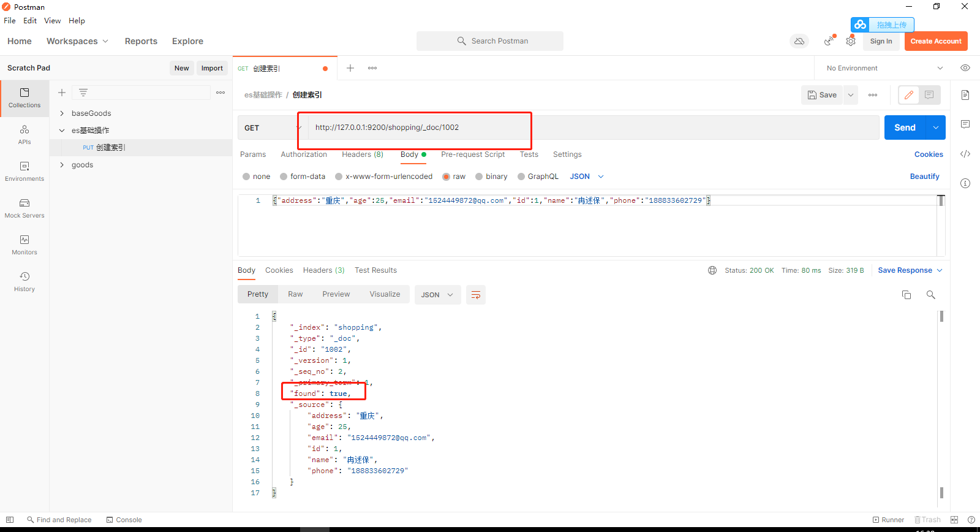
Task: Open comments icon in right sidebar
Action: click(x=965, y=124)
